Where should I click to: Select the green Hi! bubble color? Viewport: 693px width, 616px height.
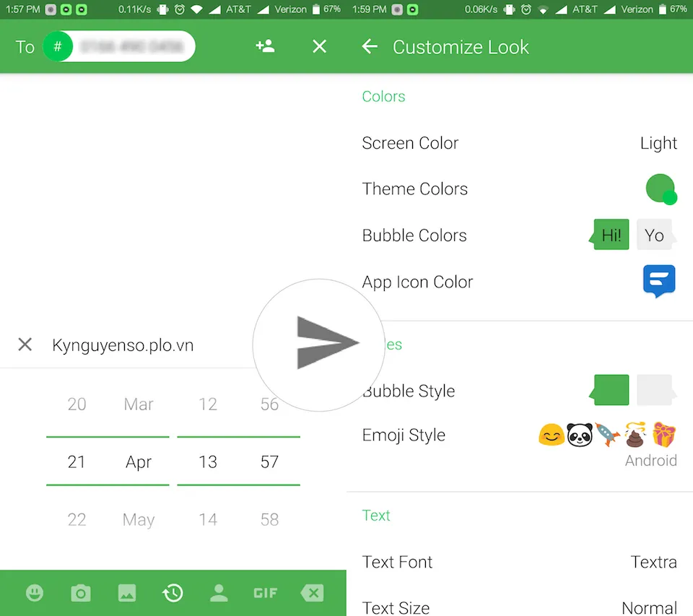coord(610,235)
